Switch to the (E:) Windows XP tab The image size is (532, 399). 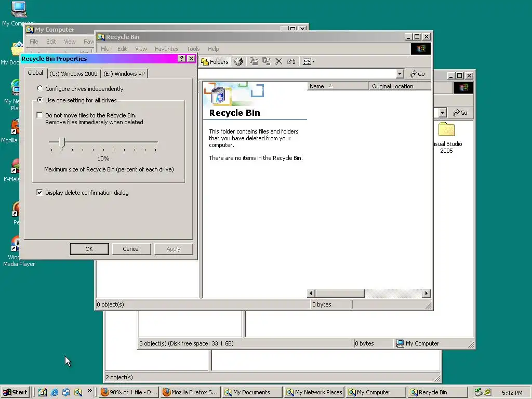[x=124, y=74]
